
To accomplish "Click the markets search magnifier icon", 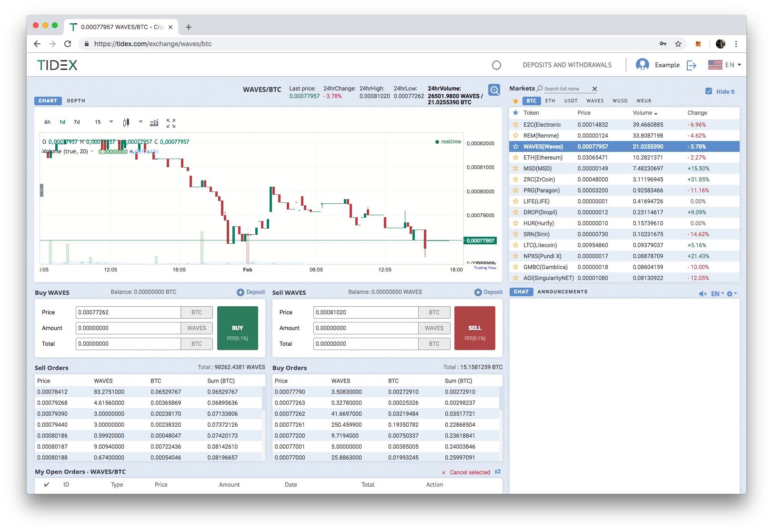I will tap(540, 89).
